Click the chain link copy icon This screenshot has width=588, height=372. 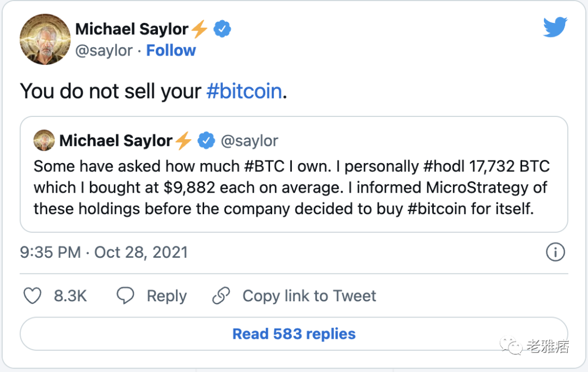221,295
